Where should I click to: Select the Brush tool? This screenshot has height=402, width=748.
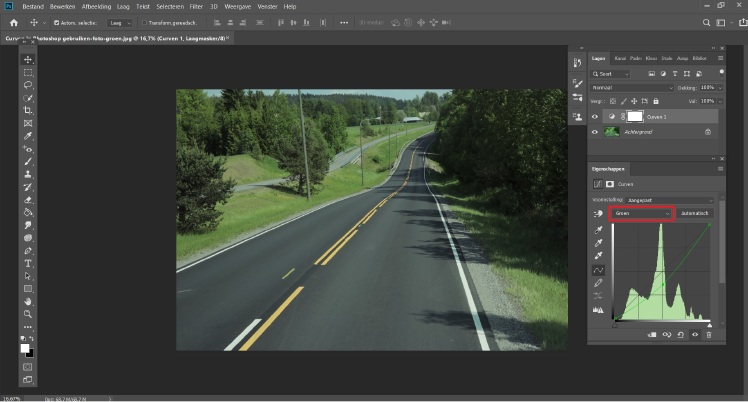(x=28, y=162)
